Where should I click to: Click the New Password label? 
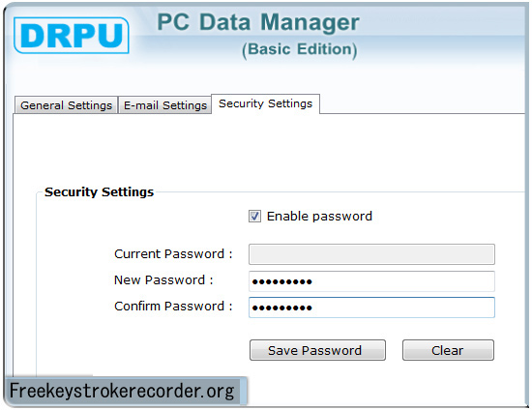163,280
